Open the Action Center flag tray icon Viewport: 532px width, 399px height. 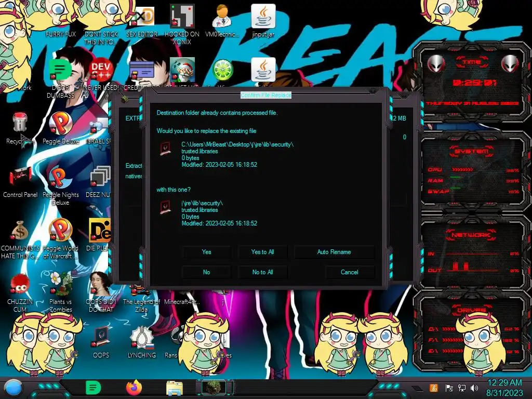(x=449, y=388)
